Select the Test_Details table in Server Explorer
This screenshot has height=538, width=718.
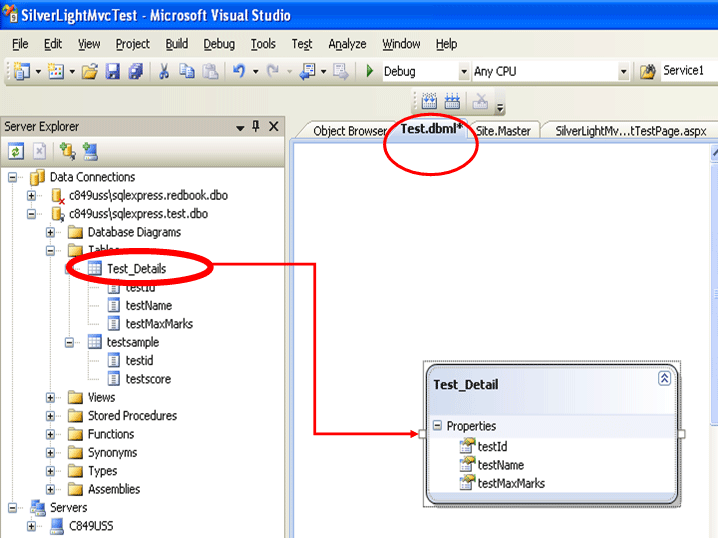pos(136,269)
